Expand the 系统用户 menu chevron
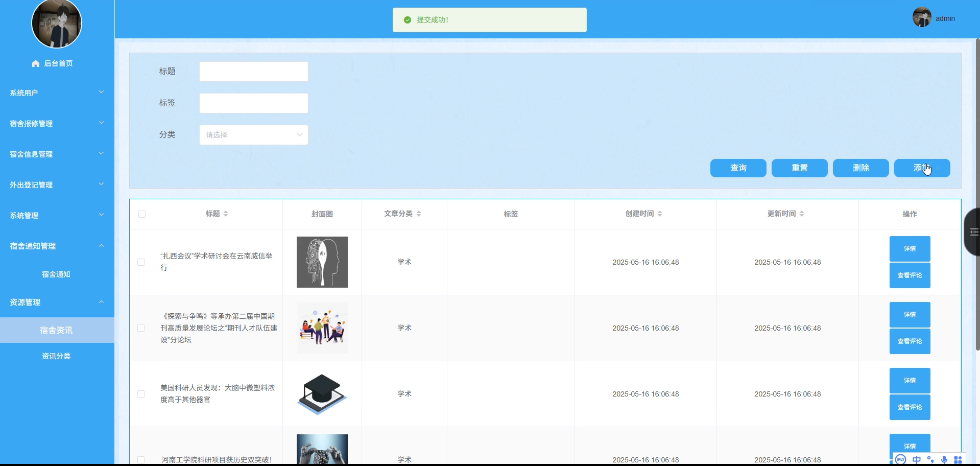The height and width of the screenshot is (466, 980). click(101, 92)
